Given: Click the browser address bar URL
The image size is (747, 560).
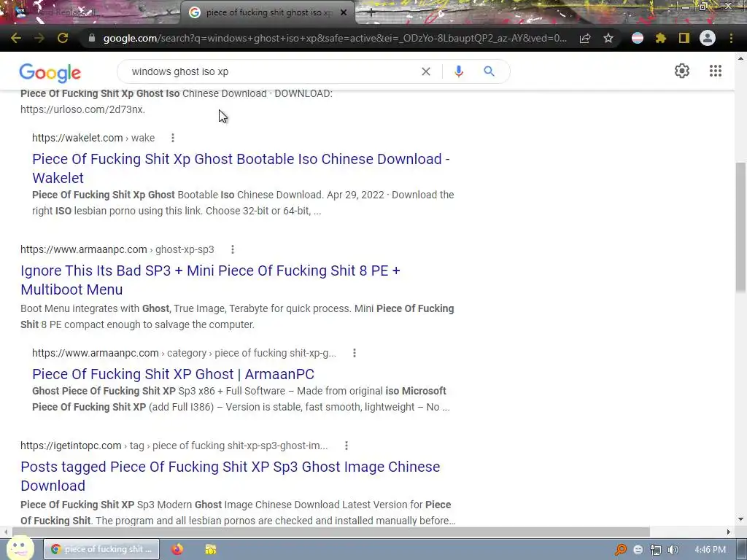Looking at the screenshot, I should [335, 38].
